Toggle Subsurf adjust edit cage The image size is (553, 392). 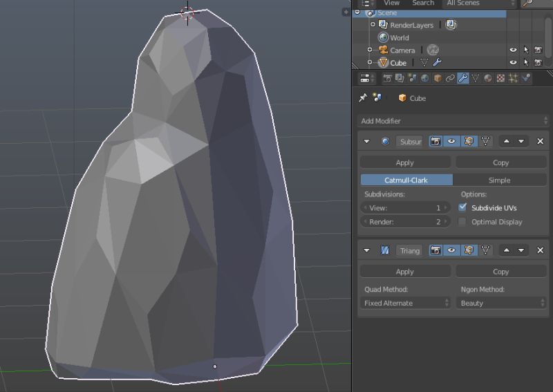486,142
